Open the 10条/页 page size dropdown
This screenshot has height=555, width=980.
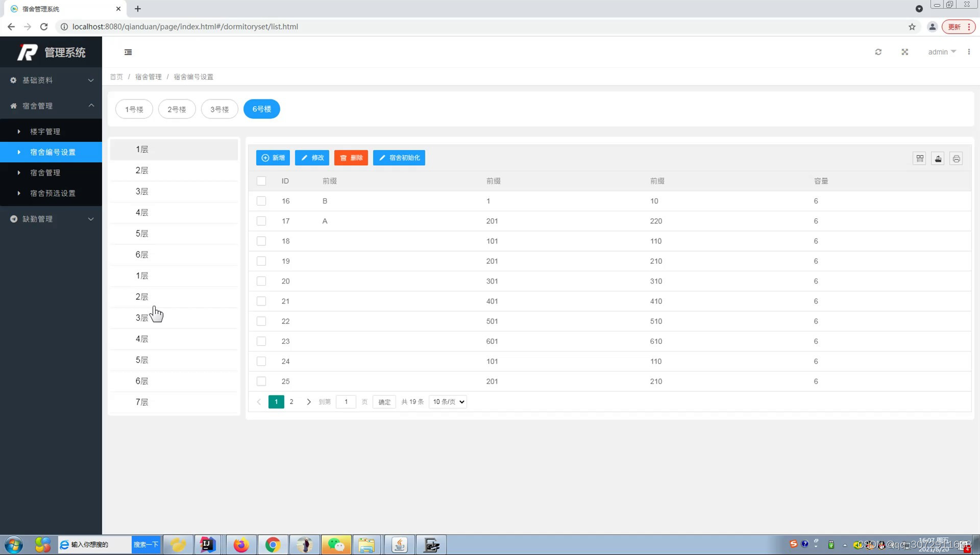448,402
